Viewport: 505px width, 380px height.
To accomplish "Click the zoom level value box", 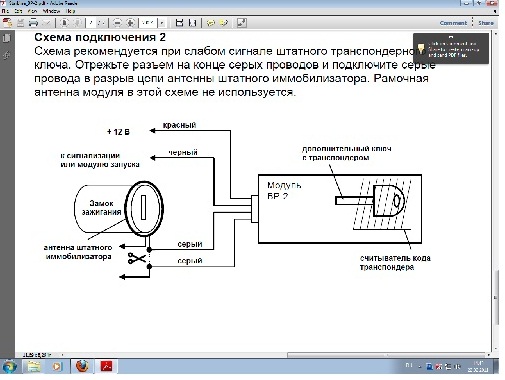I will (149, 23).
